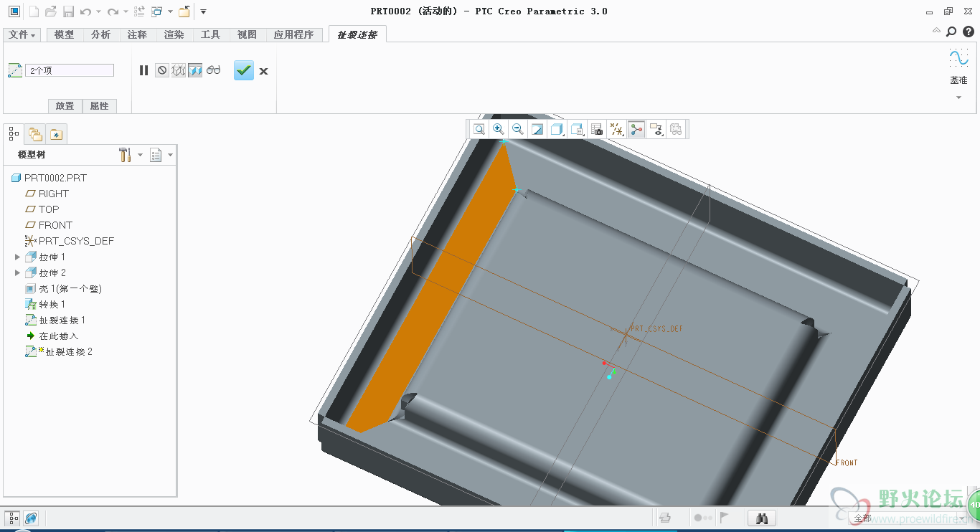Select the RIGHT datum plane
Image resolution: width=980 pixels, height=532 pixels.
47,194
